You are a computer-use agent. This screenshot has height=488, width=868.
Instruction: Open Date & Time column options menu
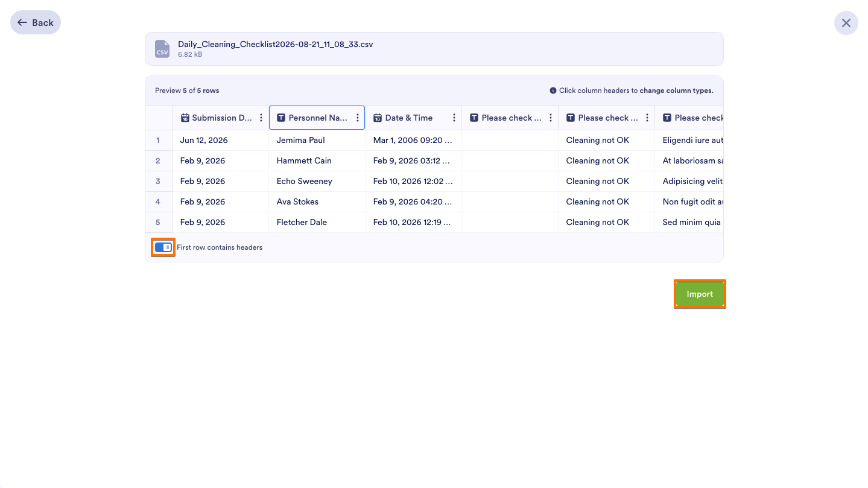tap(454, 118)
